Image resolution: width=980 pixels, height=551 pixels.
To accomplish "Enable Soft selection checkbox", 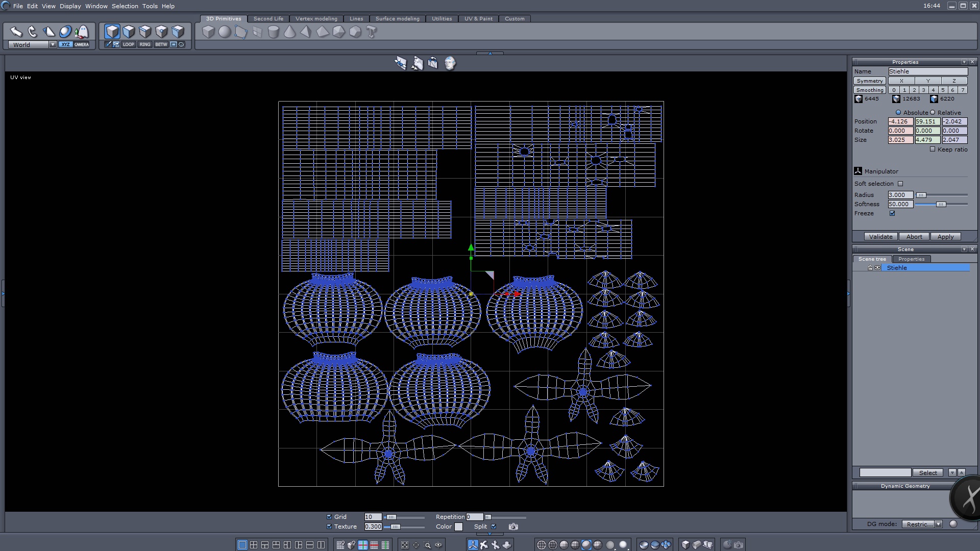I will pyautogui.click(x=900, y=184).
